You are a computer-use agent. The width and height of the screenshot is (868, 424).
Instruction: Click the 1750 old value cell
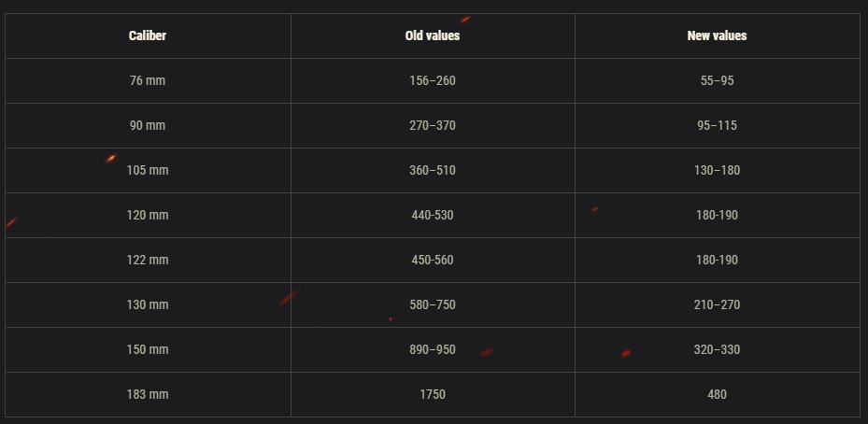[433, 394]
